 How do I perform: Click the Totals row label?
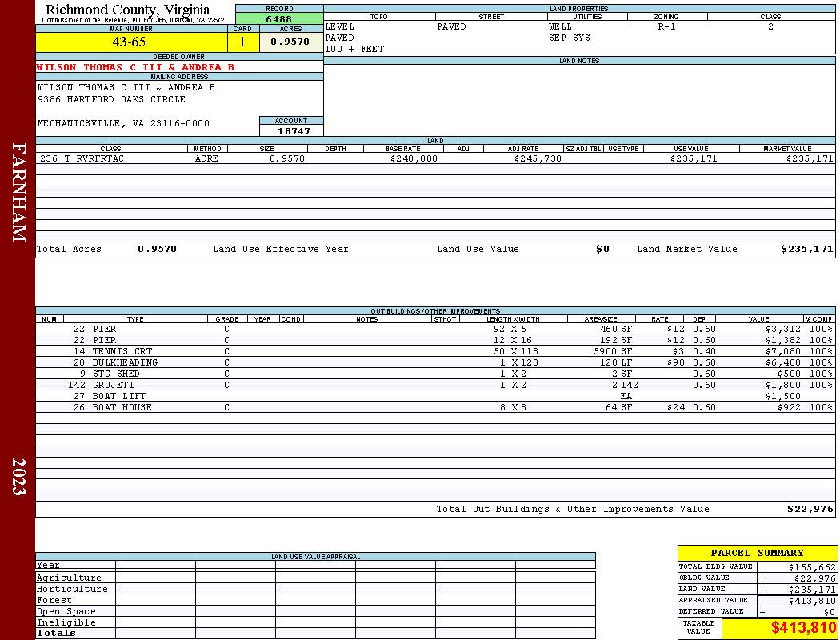[56, 633]
